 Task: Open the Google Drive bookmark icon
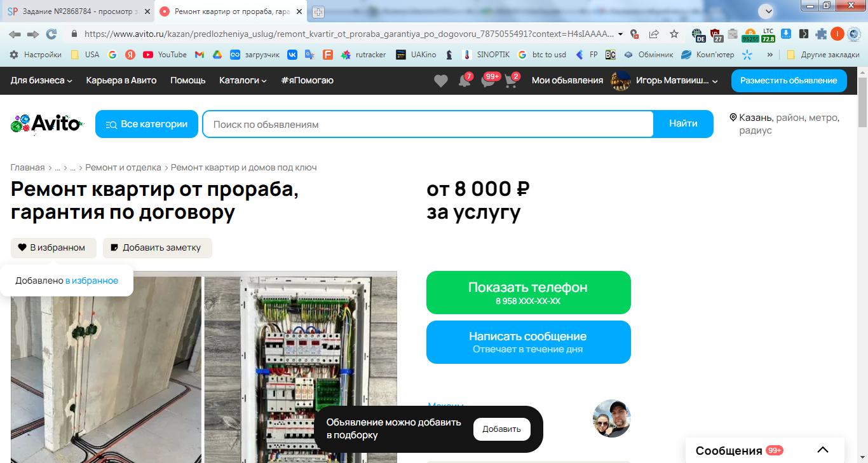(x=217, y=55)
